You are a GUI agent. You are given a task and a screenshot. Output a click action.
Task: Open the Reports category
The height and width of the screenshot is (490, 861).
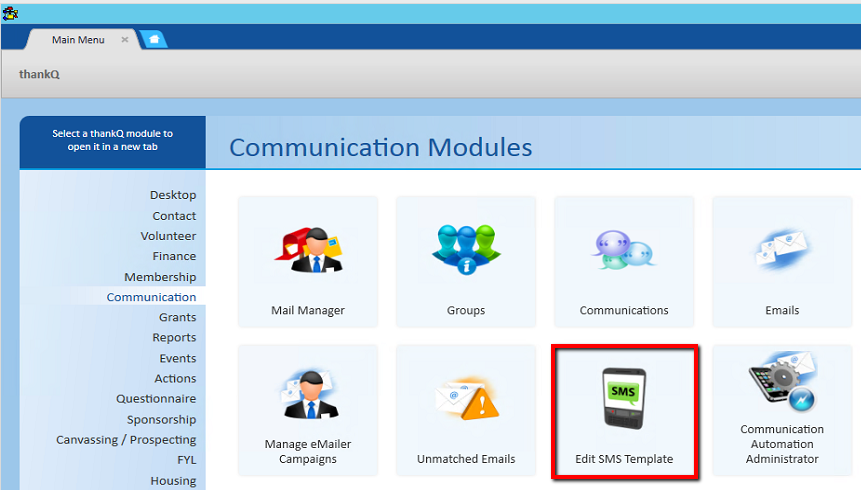click(174, 338)
